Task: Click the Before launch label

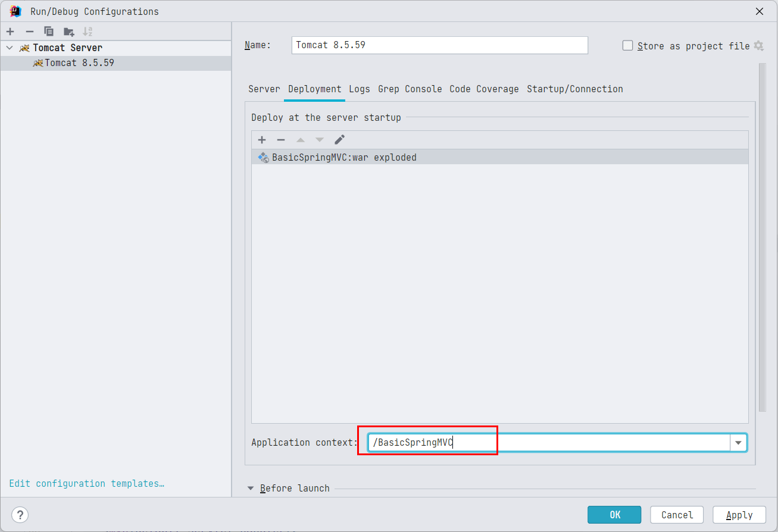Action: click(295, 489)
